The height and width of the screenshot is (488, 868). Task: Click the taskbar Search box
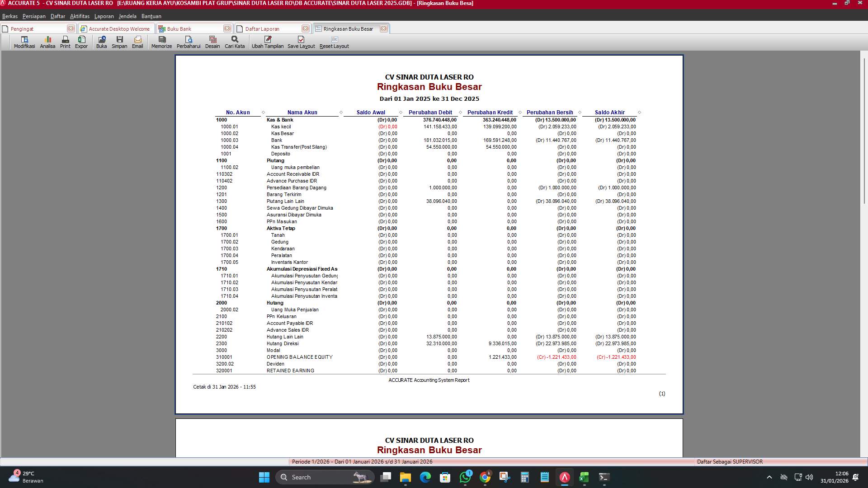pyautogui.click(x=325, y=477)
